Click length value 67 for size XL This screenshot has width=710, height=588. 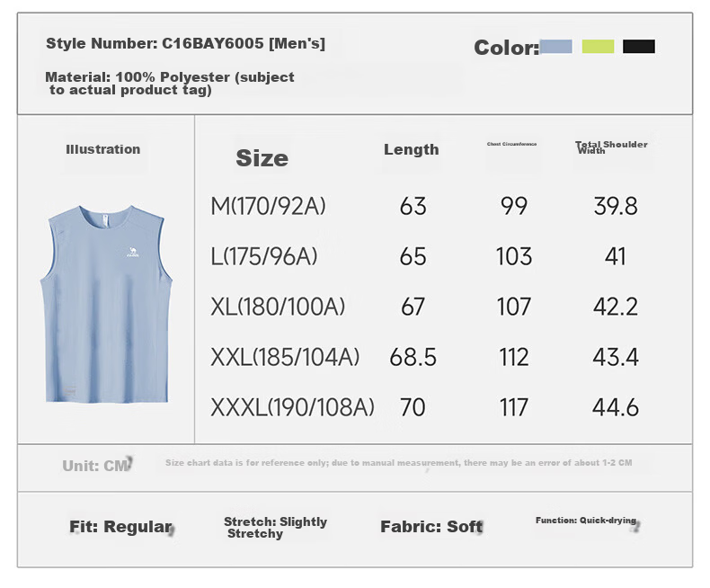tap(413, 307)
